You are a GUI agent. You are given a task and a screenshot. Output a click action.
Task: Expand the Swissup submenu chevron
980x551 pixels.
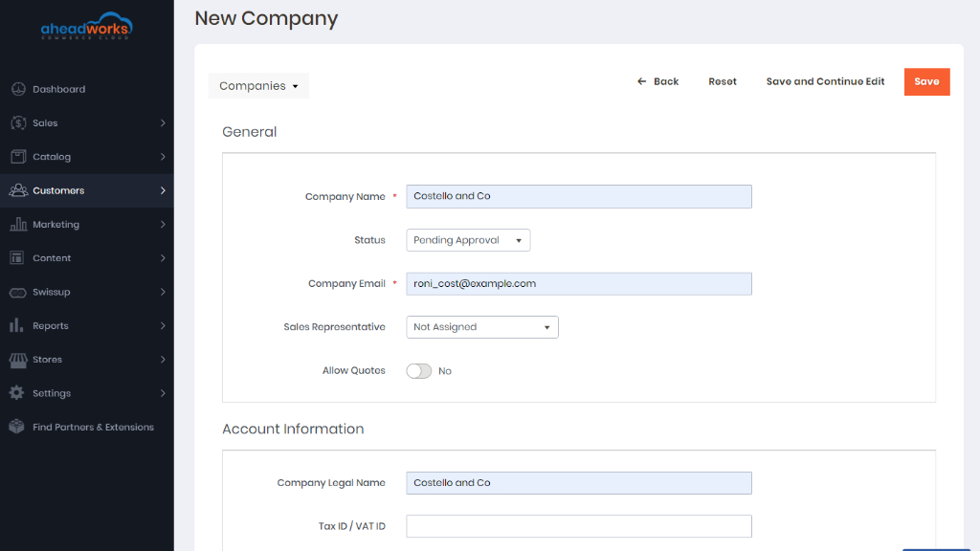(x=163, y=292)
